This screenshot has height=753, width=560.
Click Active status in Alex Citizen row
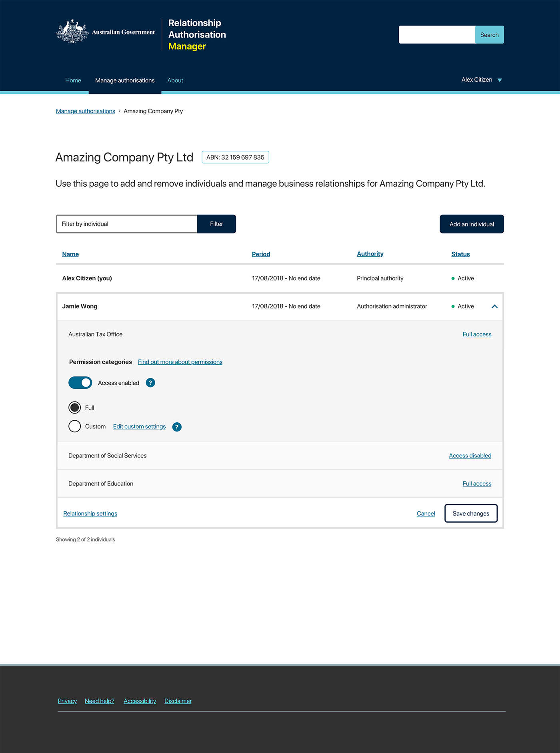[463, 278]
